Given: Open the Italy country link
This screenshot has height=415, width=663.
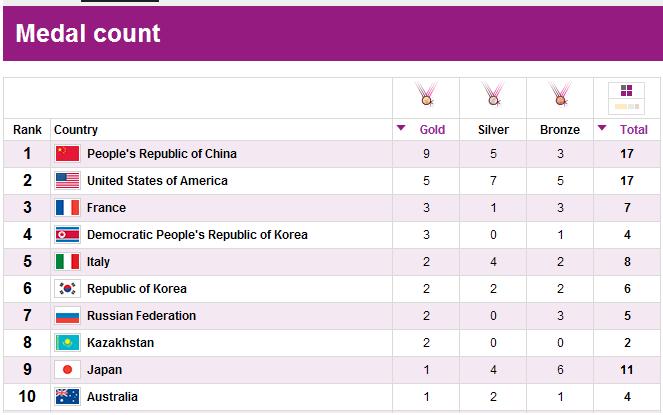Looking at the screenshot, I should click(98, 262).
